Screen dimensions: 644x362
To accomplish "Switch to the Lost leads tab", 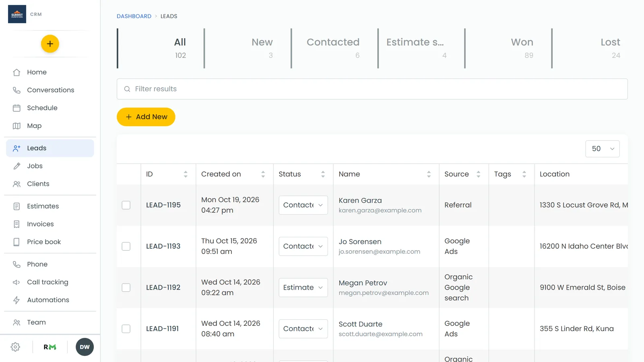I will [x=595, y=48].
